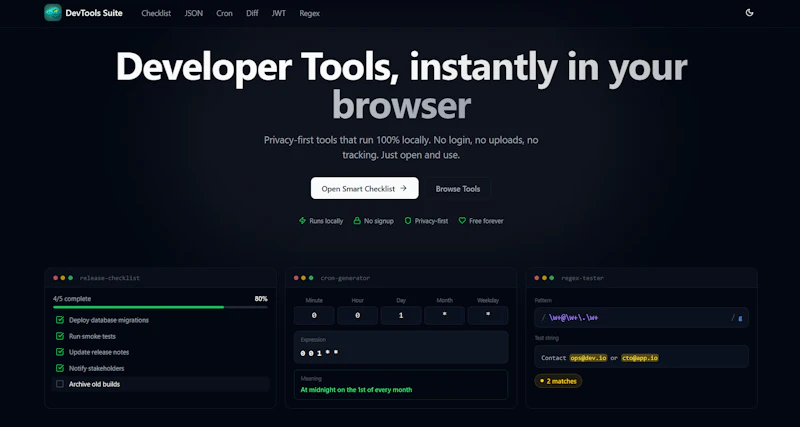Click 'Deploy database migrations' item text
This screenshot has height=427, width=800.
[109, 320]
